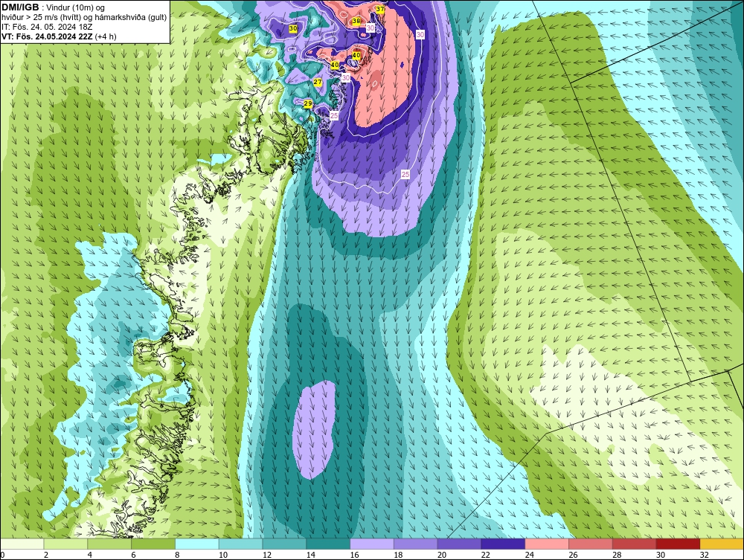Click the legend scale value '32'
This screenshot has width=744, height=560.
[x=704, y=555]
